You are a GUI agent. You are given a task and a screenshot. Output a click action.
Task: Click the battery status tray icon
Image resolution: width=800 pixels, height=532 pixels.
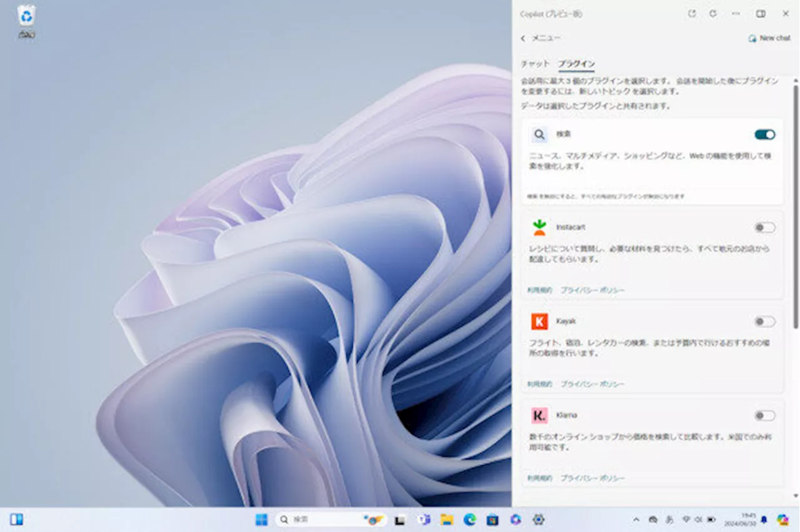(711, 520)
